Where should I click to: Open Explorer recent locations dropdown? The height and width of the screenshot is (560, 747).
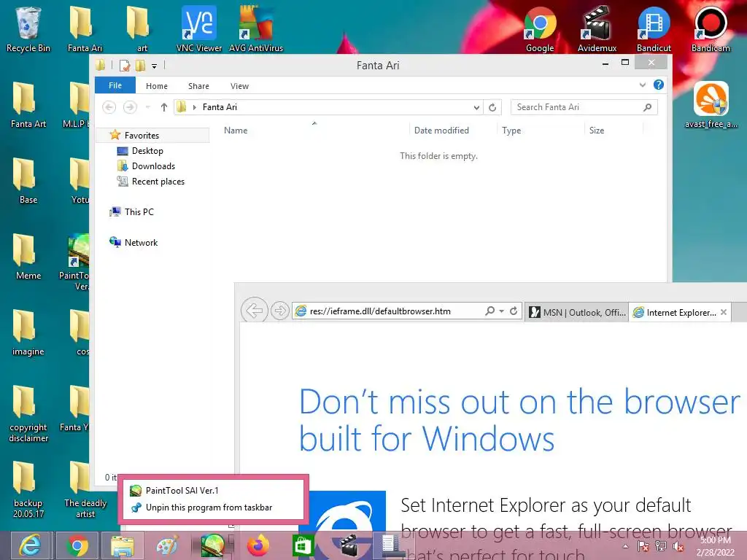click(148, 107)
